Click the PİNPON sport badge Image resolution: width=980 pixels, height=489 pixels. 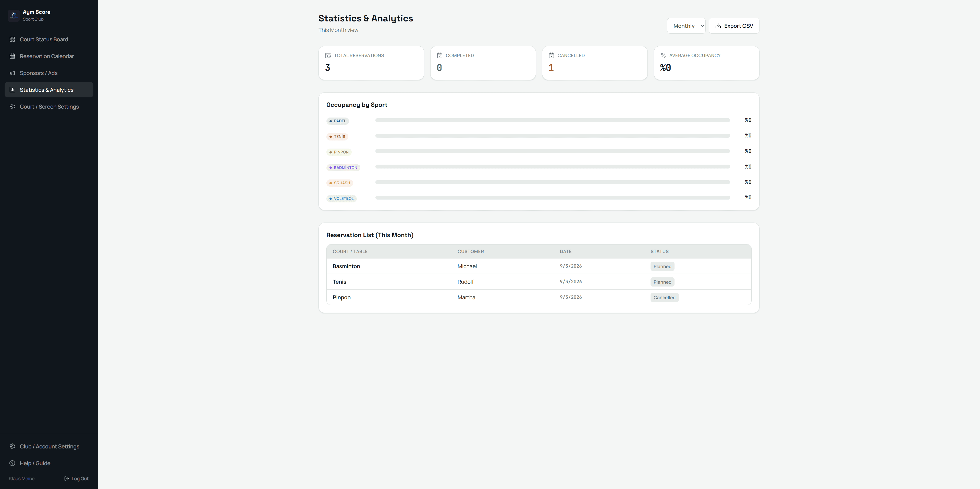[339, 152]
